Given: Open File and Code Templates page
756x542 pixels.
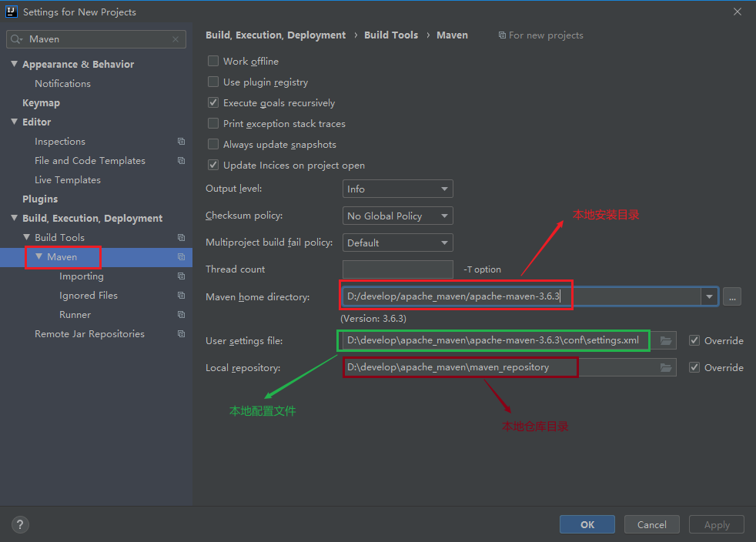Looking at the screenshot, I should [x=89, y=161].
